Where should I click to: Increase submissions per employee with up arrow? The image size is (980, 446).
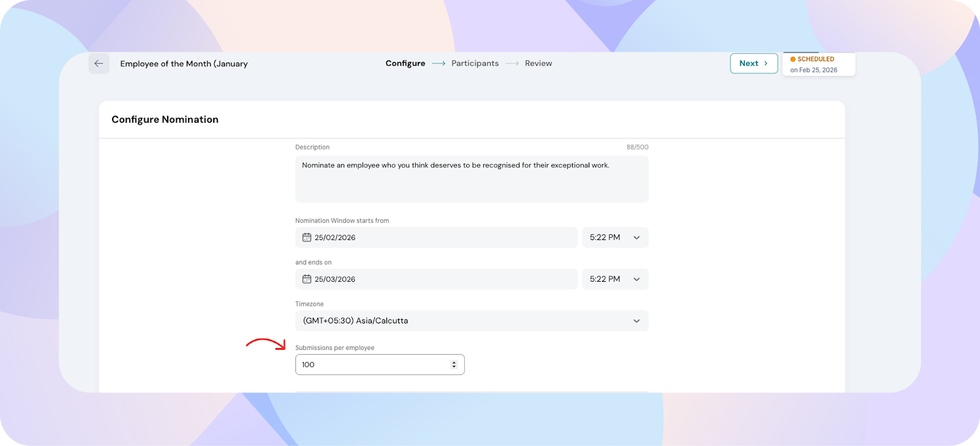(454, 362)
